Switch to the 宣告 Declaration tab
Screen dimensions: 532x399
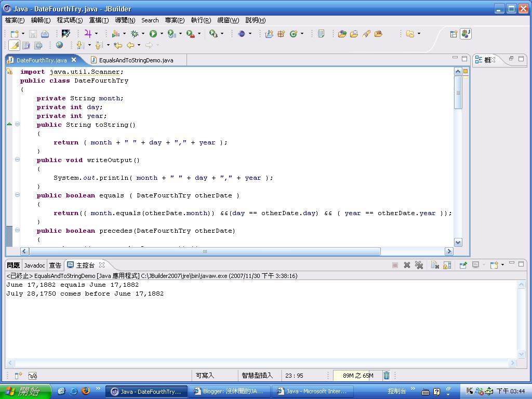[x=55, y=265]
